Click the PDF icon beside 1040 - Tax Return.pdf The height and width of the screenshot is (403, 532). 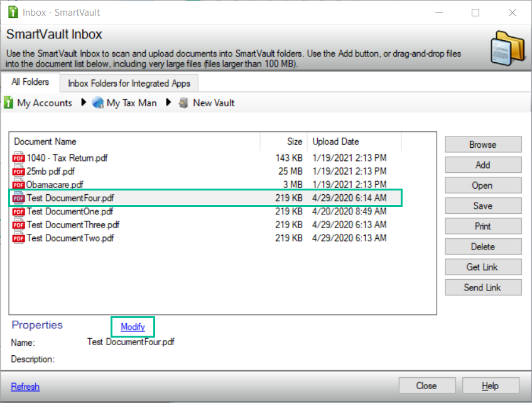18,158
